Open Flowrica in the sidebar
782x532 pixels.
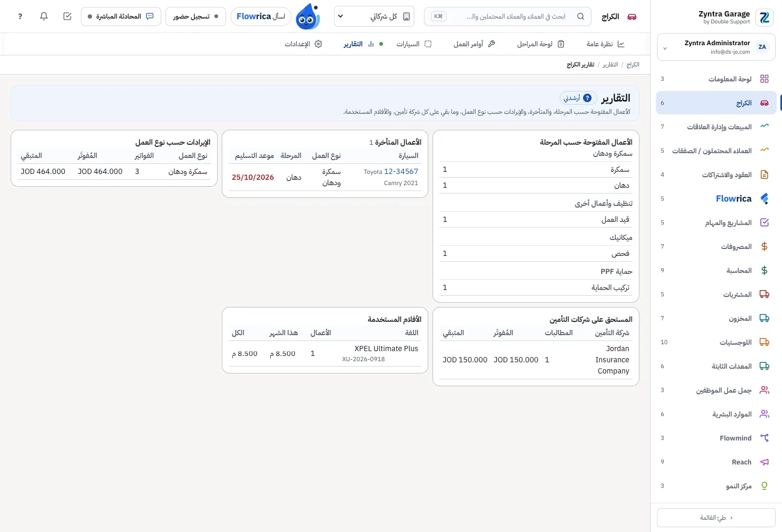(716, 198)
